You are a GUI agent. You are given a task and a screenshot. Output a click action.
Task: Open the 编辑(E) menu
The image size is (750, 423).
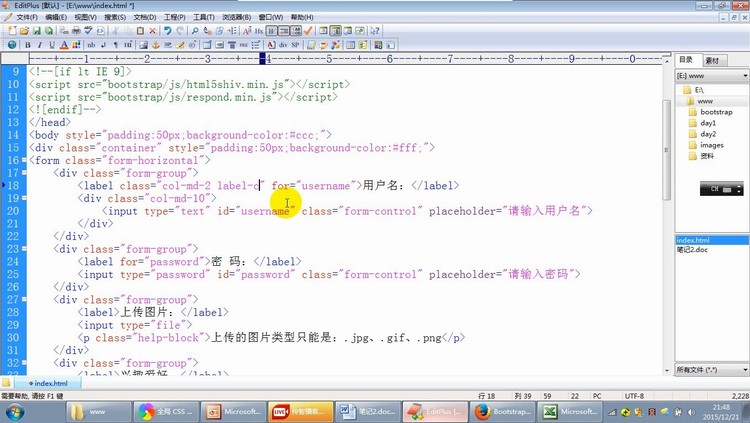56,17
